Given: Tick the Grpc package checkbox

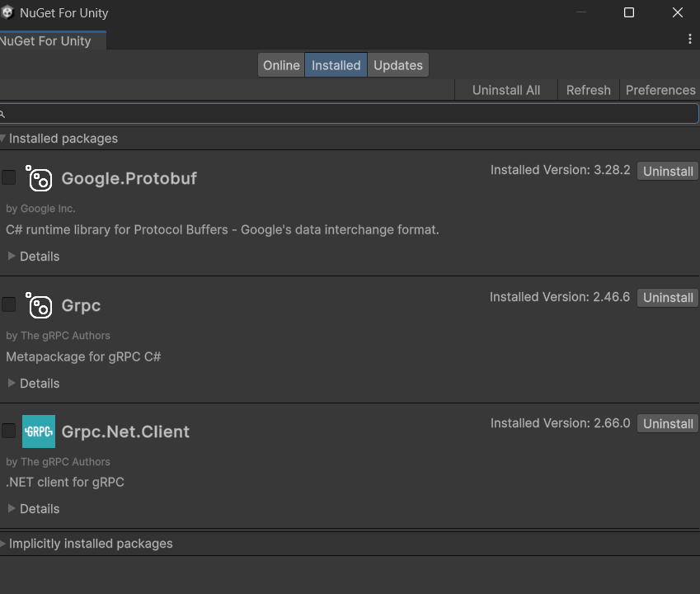Looking at the screenshot, I should point(8,304).
